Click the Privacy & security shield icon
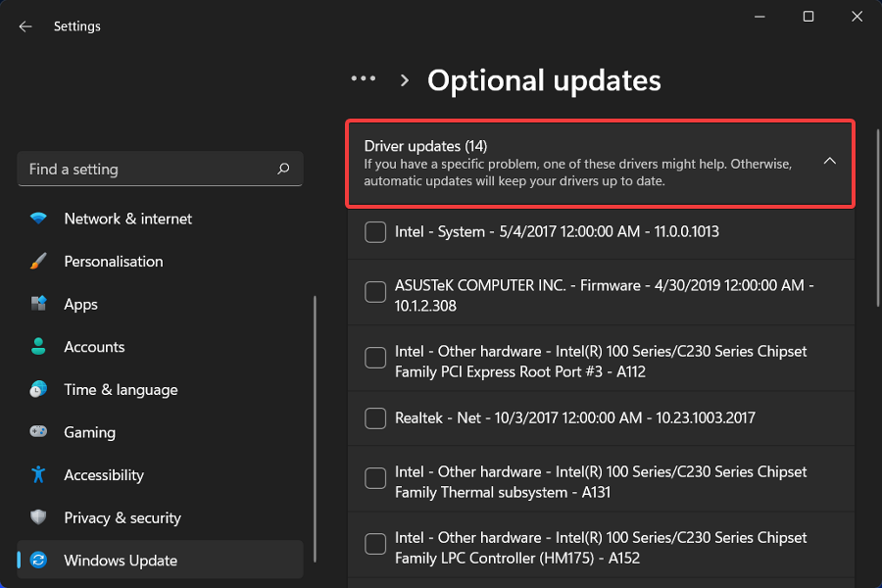The height and width of the screenshot is (588, 882). pyautogui.click(x=38, y=517)
